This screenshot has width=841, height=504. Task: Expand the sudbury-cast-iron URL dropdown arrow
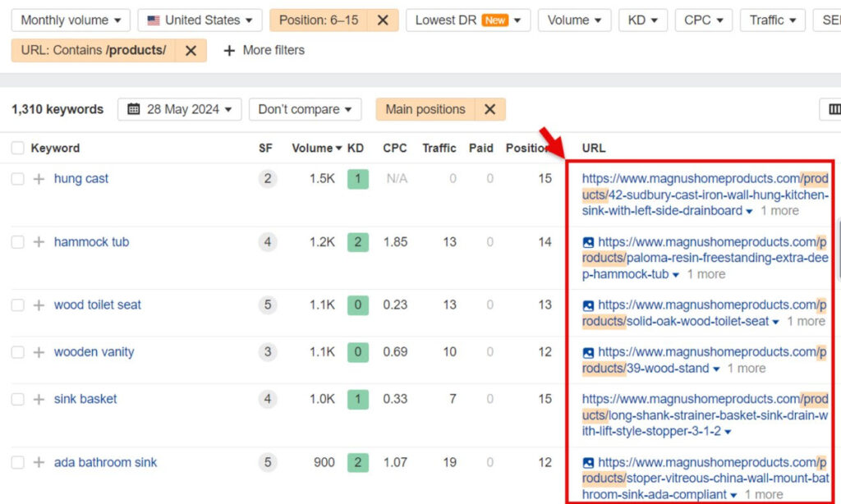749,211
